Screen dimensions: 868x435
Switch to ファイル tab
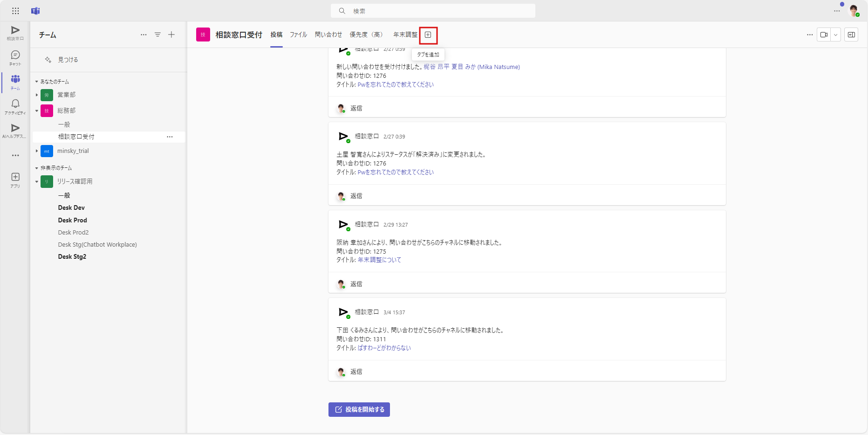(298, 35)
